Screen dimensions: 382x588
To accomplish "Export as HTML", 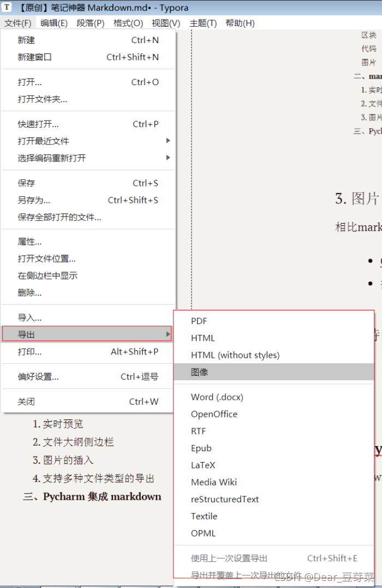I will [x=274, y=338].
